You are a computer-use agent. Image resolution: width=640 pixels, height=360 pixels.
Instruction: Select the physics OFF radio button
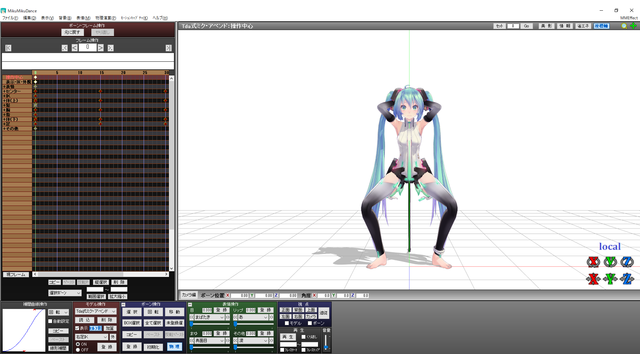point(78,350)
